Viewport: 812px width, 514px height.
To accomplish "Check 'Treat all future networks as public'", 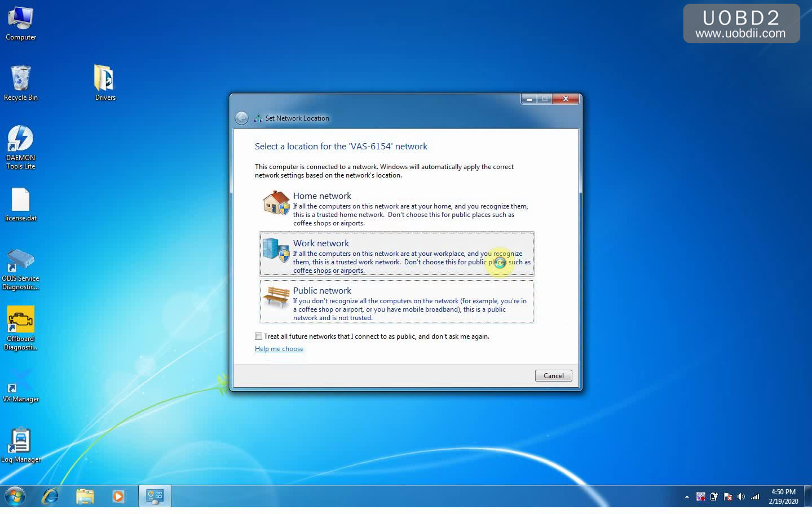I will [259, 336].
